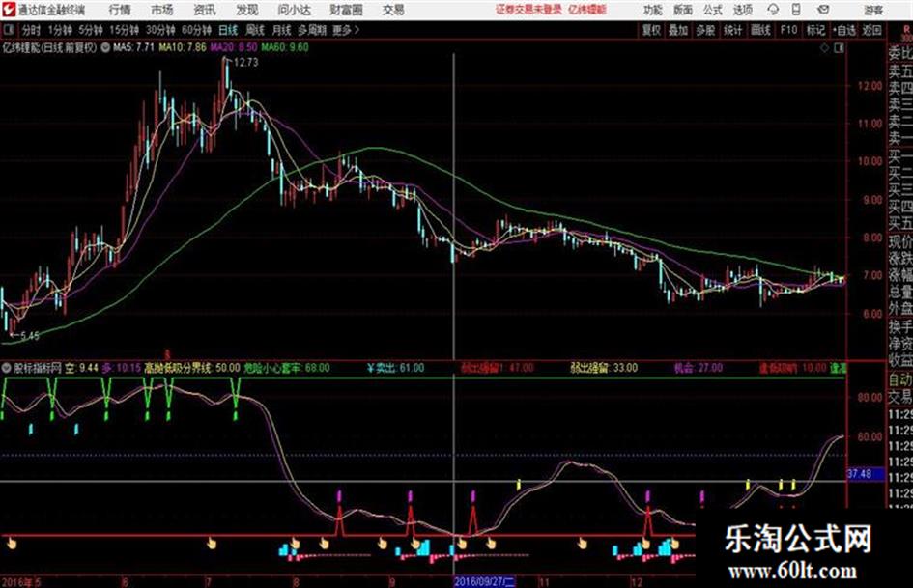Click the 高抛低吸分界线: 50.00 indicator value

(192, 368)
